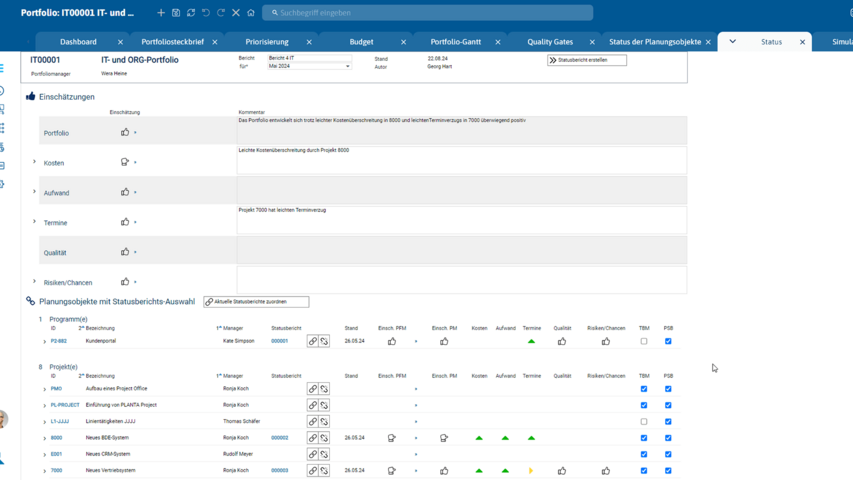Expand project 8000 Neues BDE-System row
The image size is (853, 480).
[44, 438]
